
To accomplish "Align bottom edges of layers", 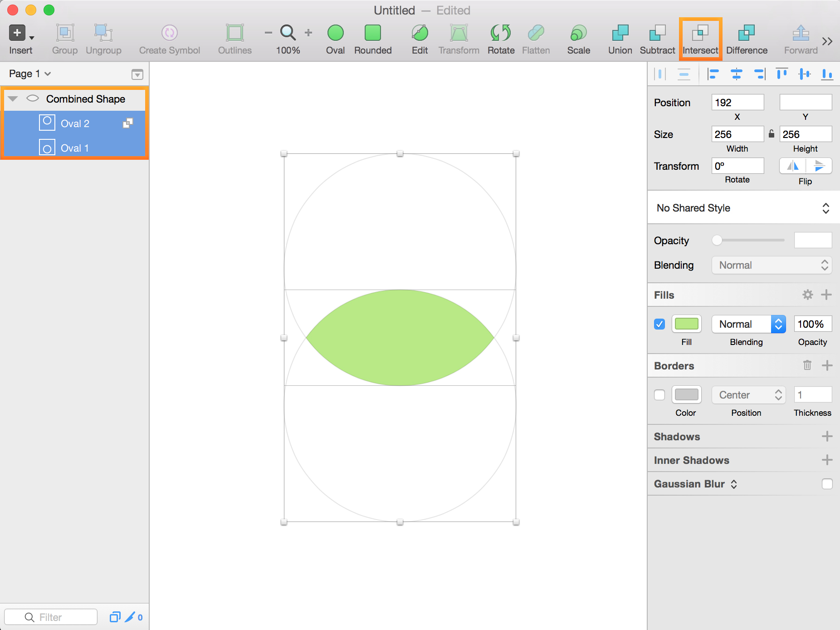I will pyautogui.click(x=827, y=74).
